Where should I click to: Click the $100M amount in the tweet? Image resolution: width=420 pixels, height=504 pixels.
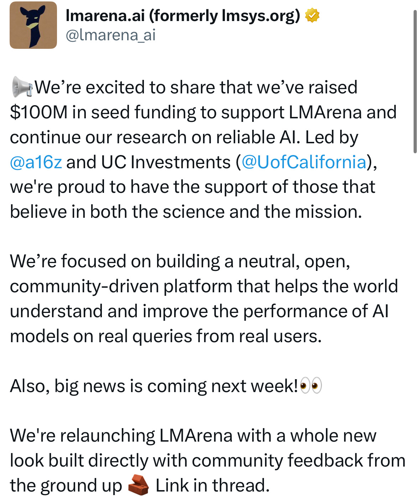[x=39, y=112]
